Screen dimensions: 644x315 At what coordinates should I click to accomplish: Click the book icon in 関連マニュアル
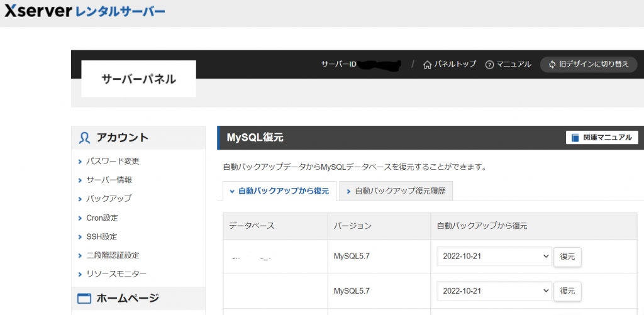click(x=575, y=138)
